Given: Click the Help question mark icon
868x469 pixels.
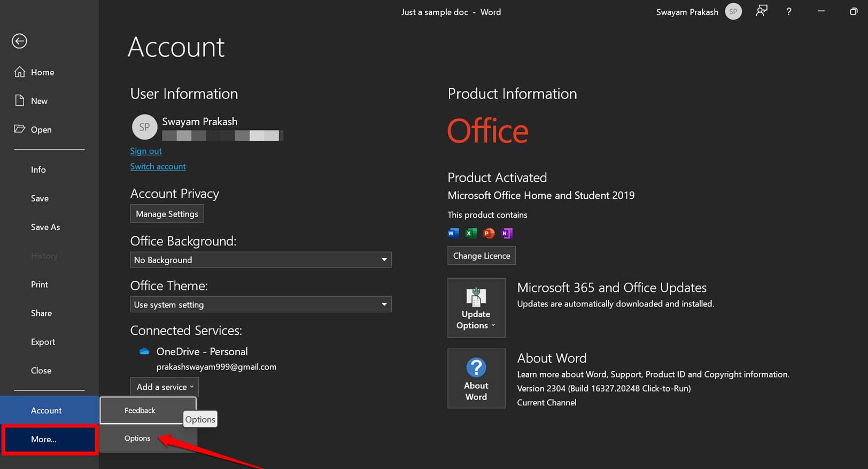Looking at the screenshot, I should point(789,12).
